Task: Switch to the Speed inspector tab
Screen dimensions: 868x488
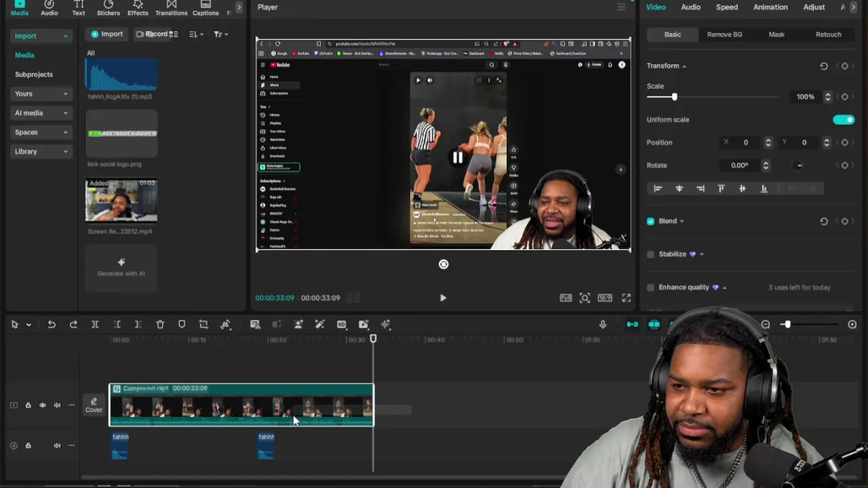Action: click(727, 7)
